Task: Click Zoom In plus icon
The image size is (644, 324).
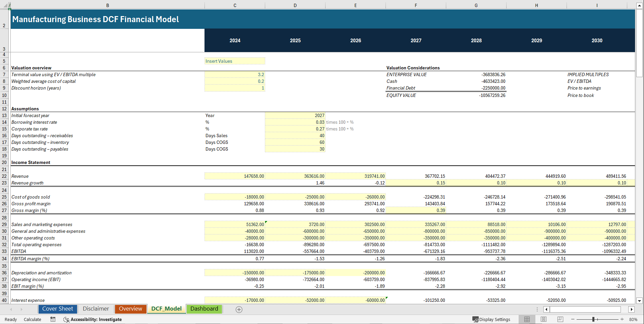Action: coord(622,319)
